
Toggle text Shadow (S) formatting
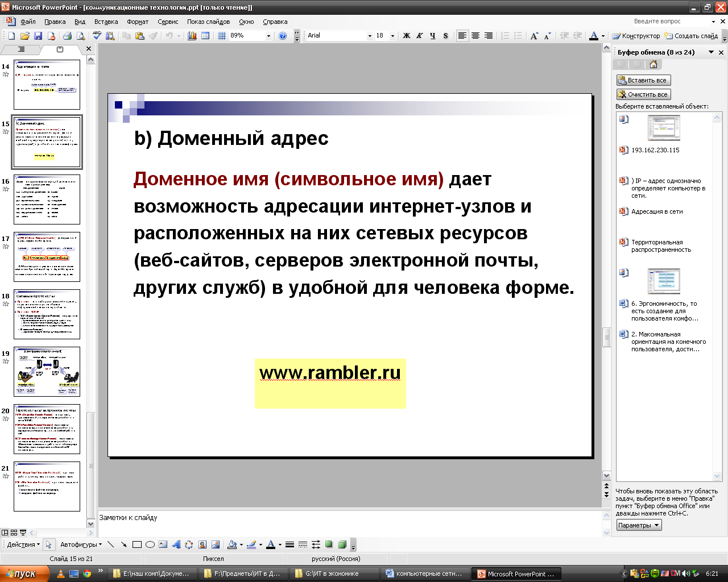coord(445,36)
